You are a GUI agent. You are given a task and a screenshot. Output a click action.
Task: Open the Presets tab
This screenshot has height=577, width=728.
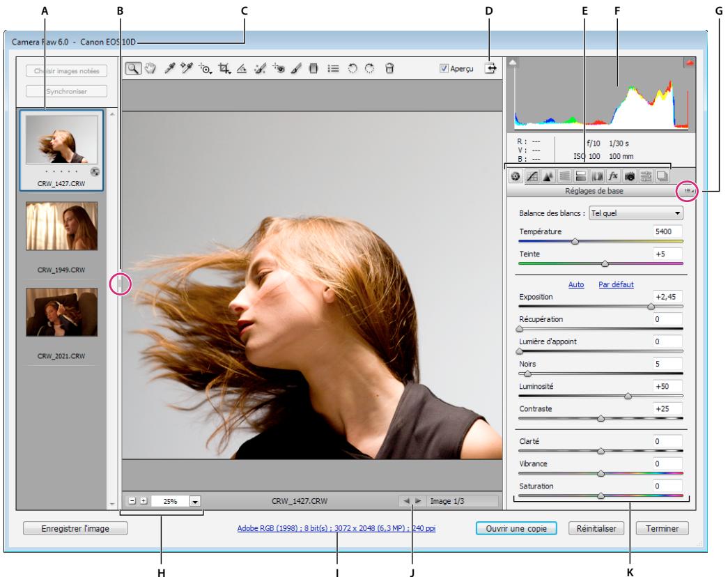point(646,176)
